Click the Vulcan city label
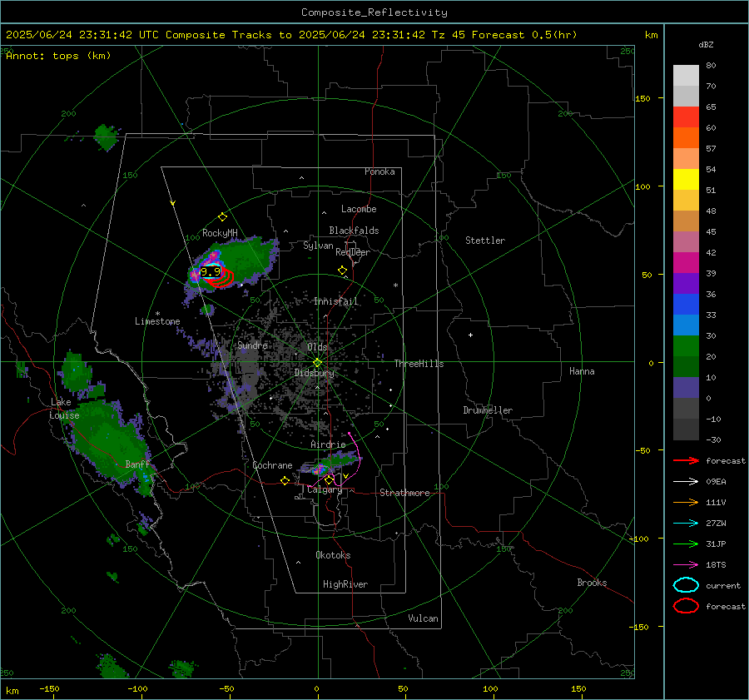This screenshot has height=700, width=749. (423, 618)
